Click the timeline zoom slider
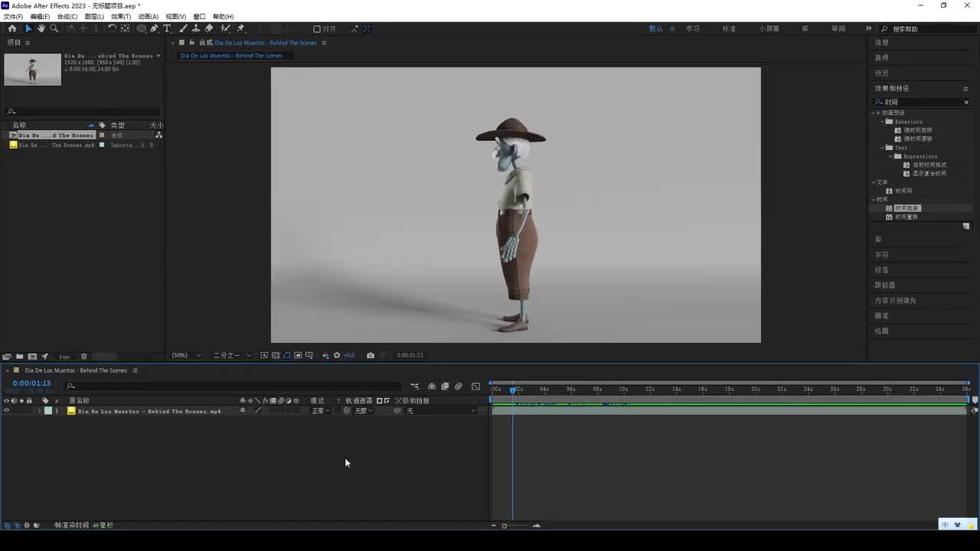 514,526
